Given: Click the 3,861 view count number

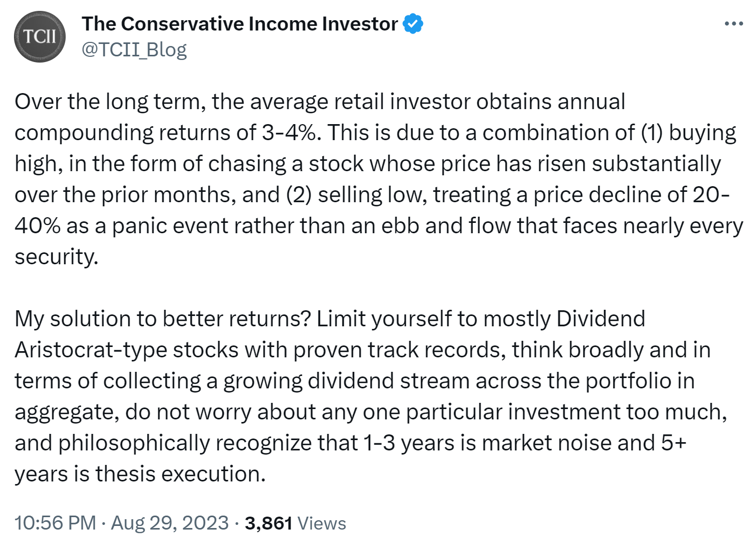Looking at the screenshot, I should pos(268,523).
